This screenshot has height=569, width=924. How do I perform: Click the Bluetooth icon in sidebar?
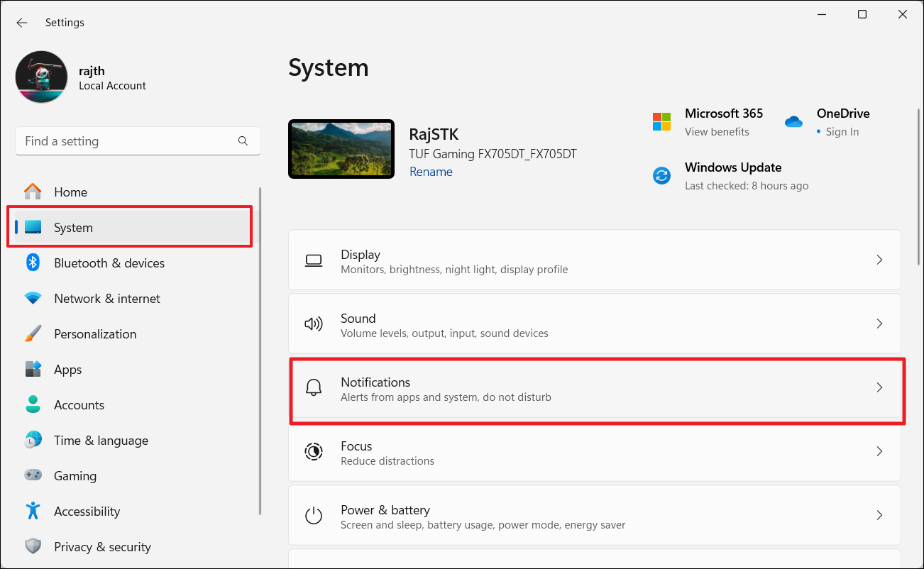[33, 263]
